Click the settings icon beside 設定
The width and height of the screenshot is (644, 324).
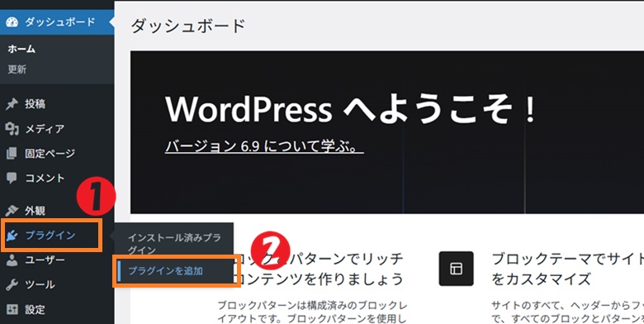coord(12,309)
